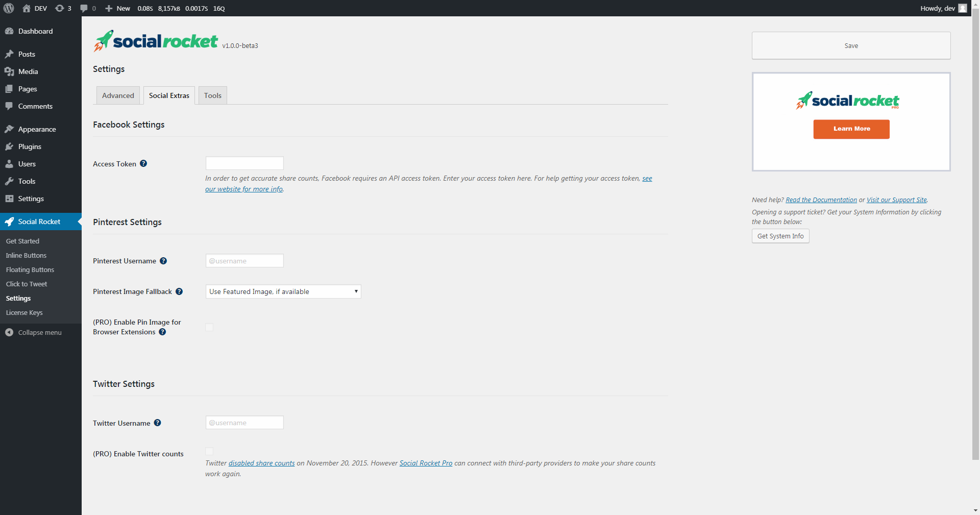The height and width of the screenshot is (515, 980).
Task: Show help for Twitter Username
Action: (x=157, y=422)
